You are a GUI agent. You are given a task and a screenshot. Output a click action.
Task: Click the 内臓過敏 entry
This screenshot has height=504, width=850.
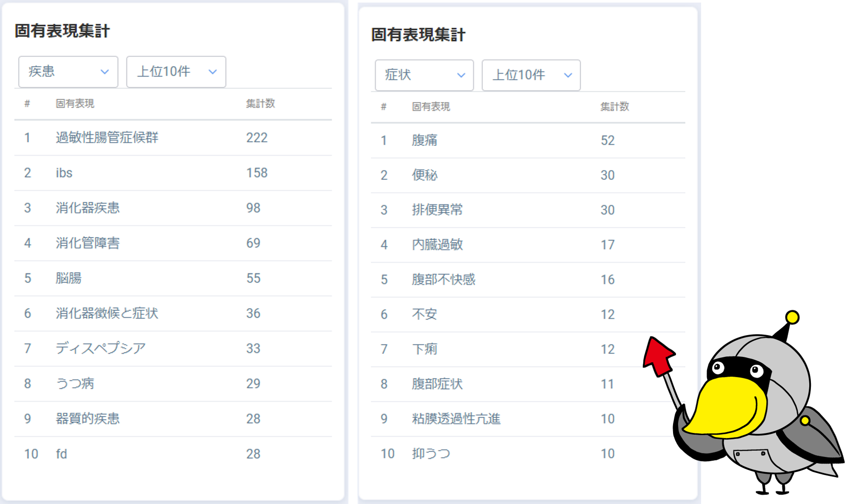click(x=437, y=245)
